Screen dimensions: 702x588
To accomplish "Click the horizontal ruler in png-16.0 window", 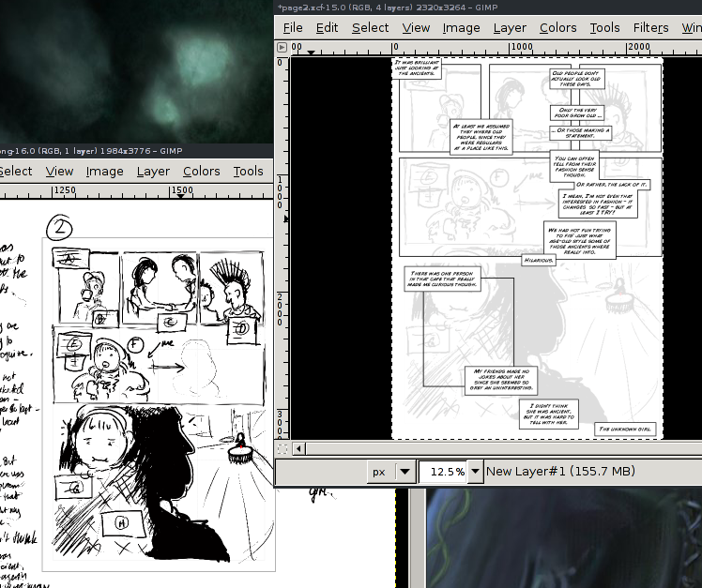I will pos(136,191).
